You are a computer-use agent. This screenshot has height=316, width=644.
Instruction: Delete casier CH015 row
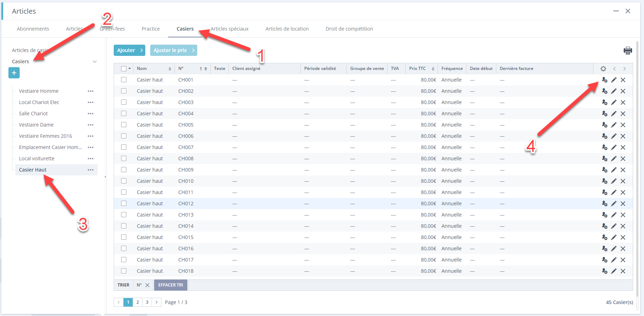[x=623, y=238]
